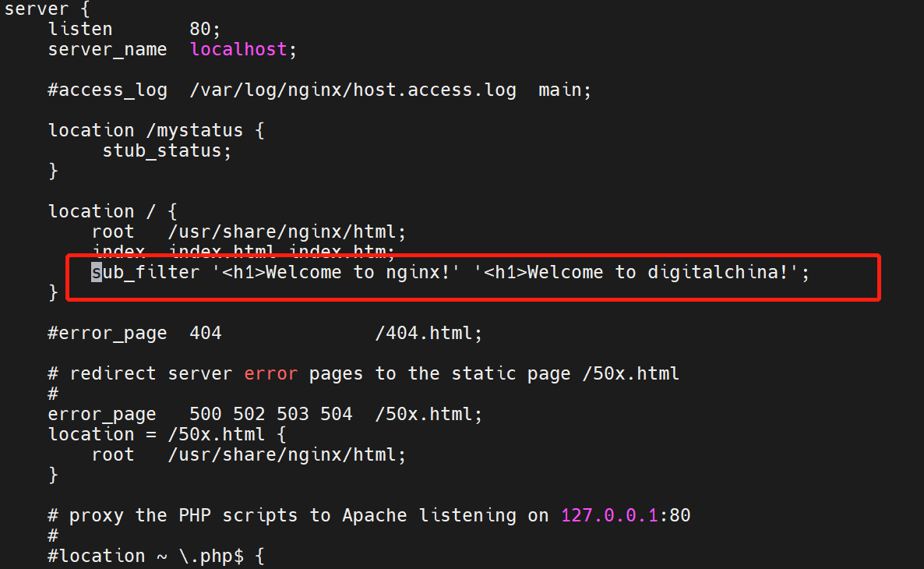The width and height of the screenshot is (924, 569).
Task: Click '/50x.html' at end of redirect comment
Action: tap(630, 374)
